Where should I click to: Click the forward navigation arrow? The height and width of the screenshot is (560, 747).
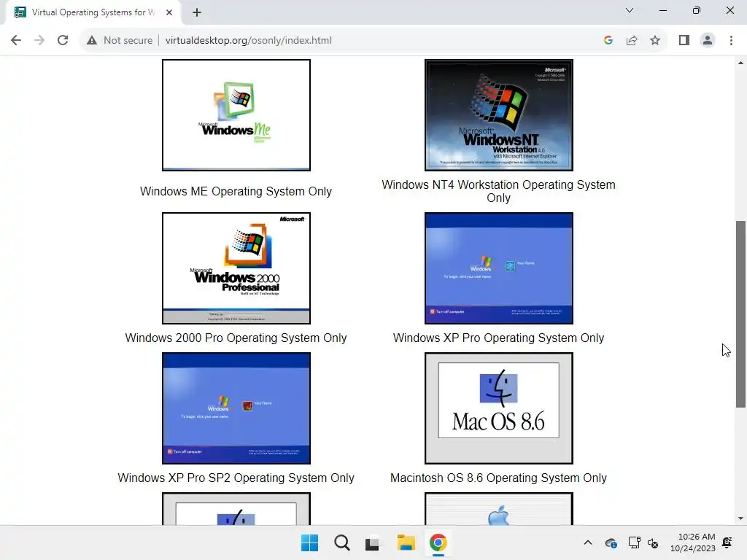39,41
